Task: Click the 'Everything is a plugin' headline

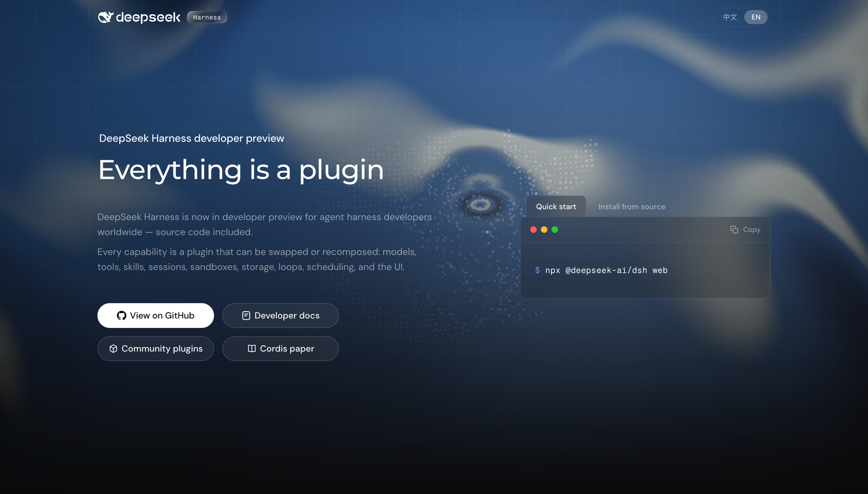Action: coord(241,170)
